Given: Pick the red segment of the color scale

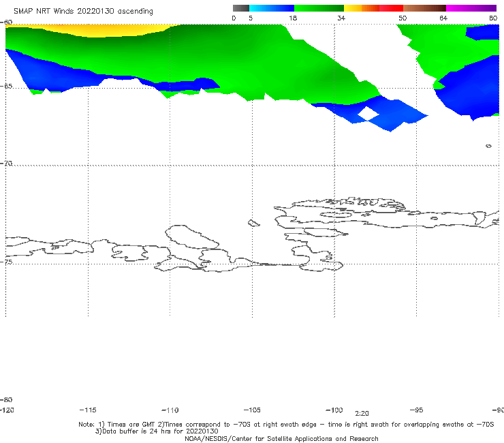Looking at the screenshot, I should point(392,8).
